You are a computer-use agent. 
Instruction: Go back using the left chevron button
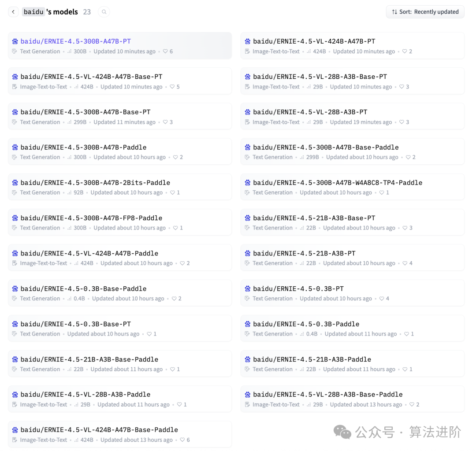click(x=13, y=12)
